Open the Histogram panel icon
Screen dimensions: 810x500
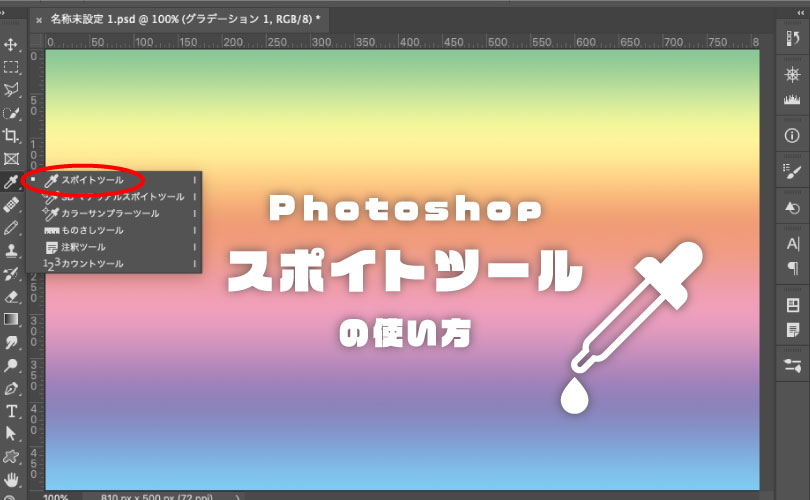coord(792,99)
